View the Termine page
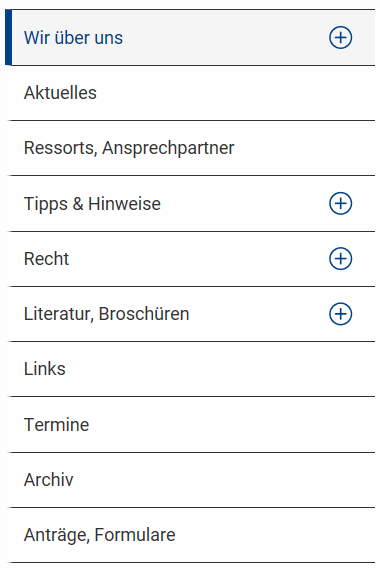This screenshot has width=380, height=568. 57,425
